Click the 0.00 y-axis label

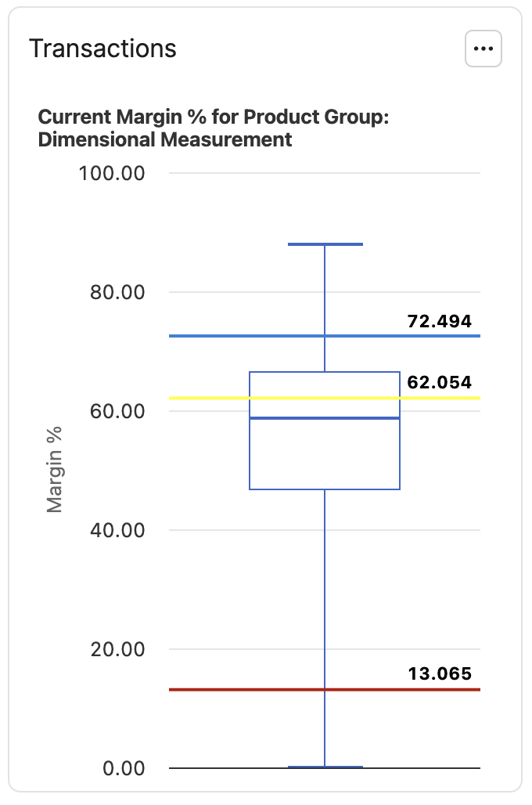pos(124,768)
